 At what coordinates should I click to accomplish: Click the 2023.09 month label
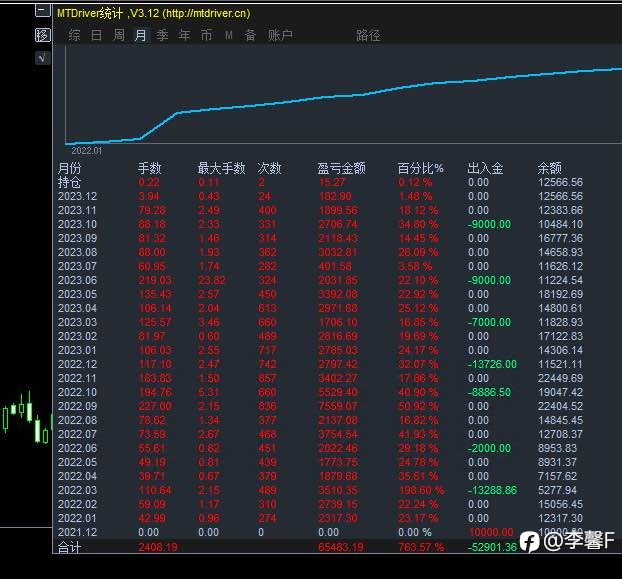(x=77, y=238)
